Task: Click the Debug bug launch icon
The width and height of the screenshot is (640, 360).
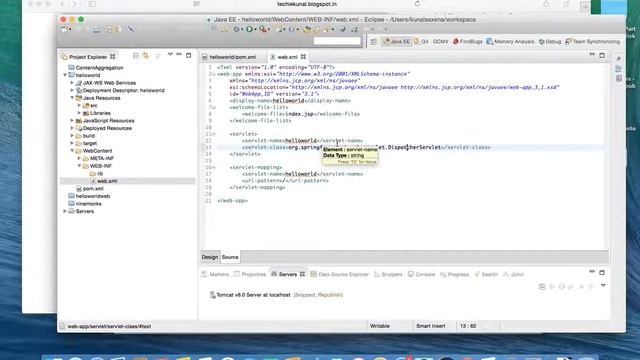Action: 236,29
